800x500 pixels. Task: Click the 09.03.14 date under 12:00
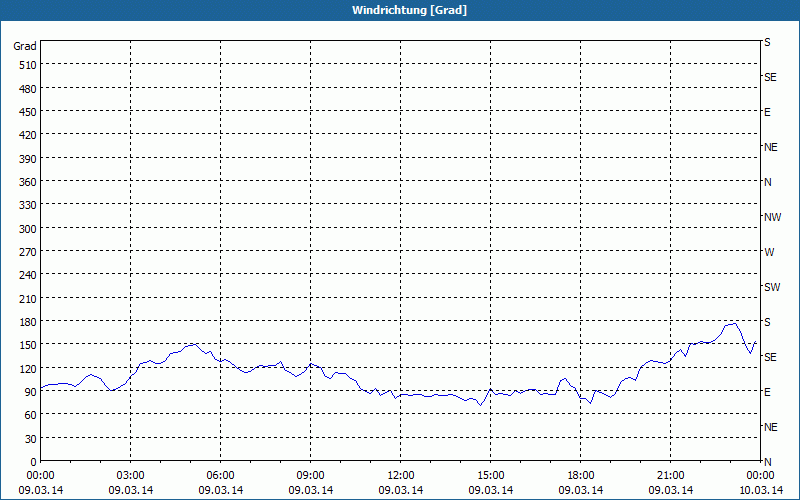(401, 490)
